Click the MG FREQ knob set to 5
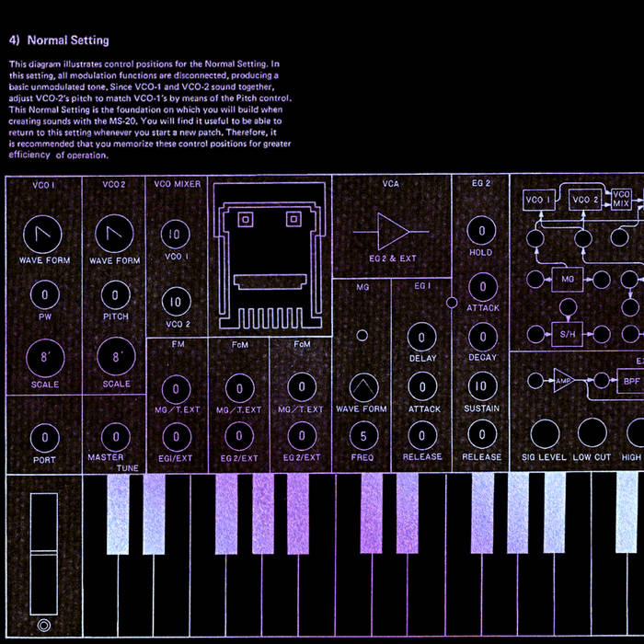644x644 pixels. click(x=362, y=435)
